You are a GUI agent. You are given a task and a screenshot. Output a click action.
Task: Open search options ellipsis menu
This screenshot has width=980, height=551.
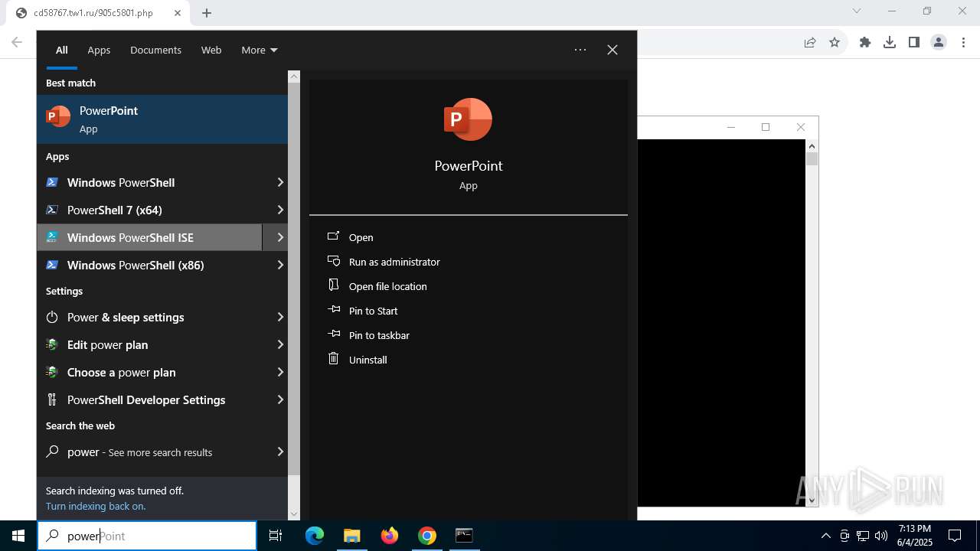[x=580, y=50]
